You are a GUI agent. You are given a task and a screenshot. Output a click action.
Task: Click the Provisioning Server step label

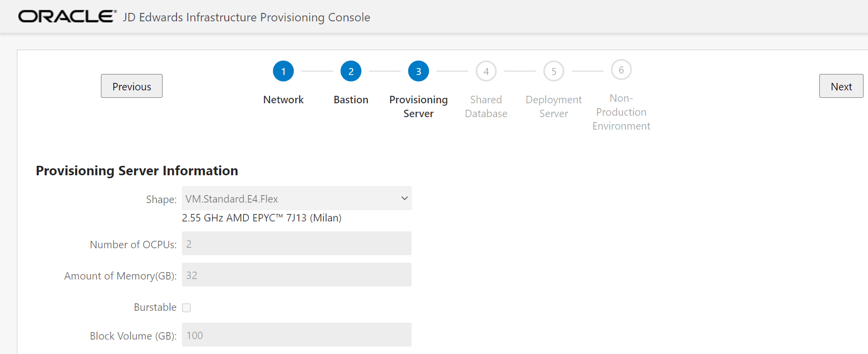[x=419, y=107]
